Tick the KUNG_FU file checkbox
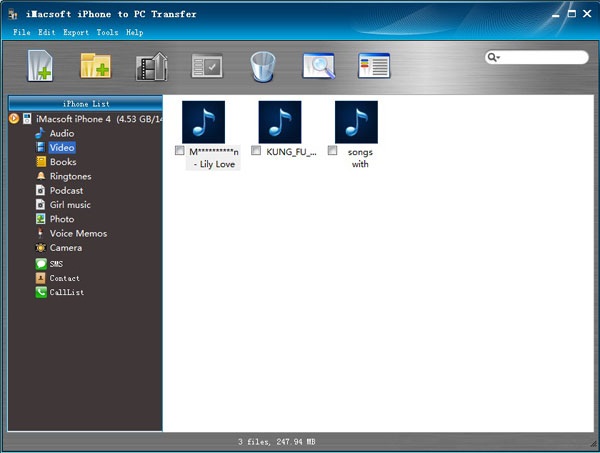This screenshot has width=600, height=453. click(x=256, y=151)
